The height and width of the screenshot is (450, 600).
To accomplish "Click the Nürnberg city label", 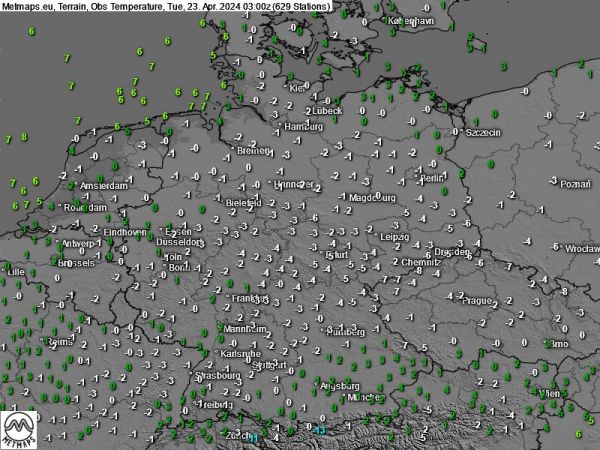I will (x=345, y=330).
